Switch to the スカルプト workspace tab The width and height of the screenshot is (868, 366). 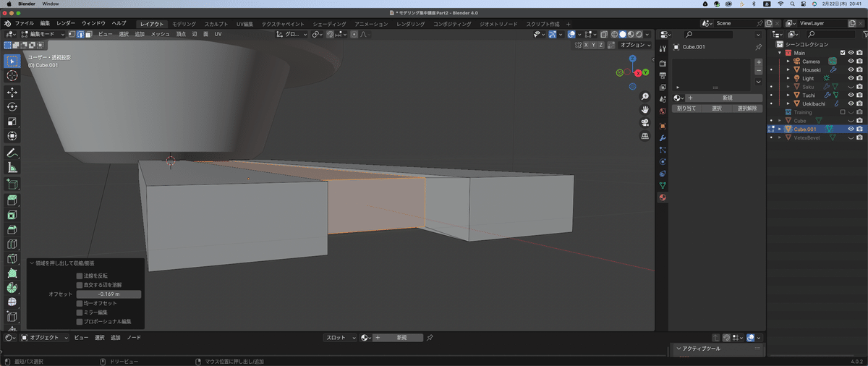216,24
